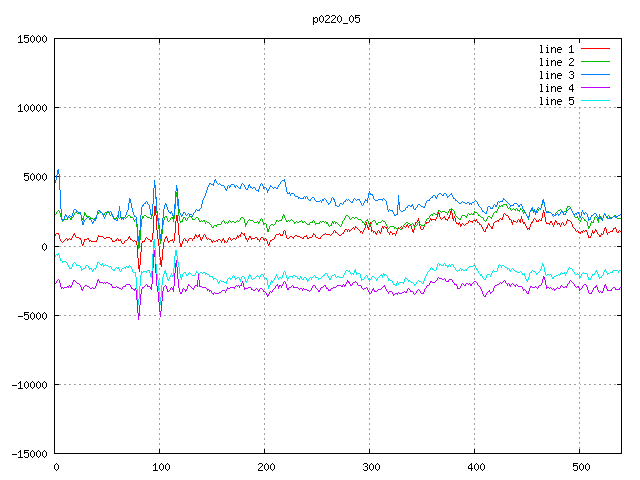640x480 pixels.
Task: Select the 10000 y-axis tick label
Action: coord(32,108)
